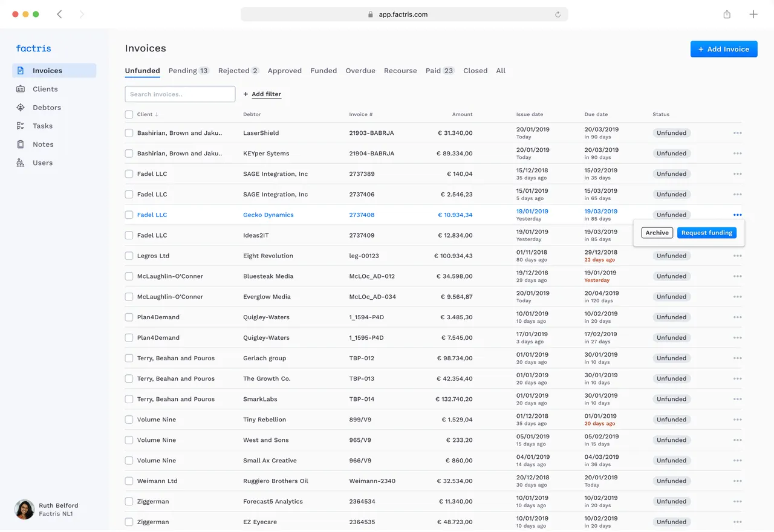Open Ruth Belford user profile menu
This screenshot has height=532, width=774.
point(47,510)
